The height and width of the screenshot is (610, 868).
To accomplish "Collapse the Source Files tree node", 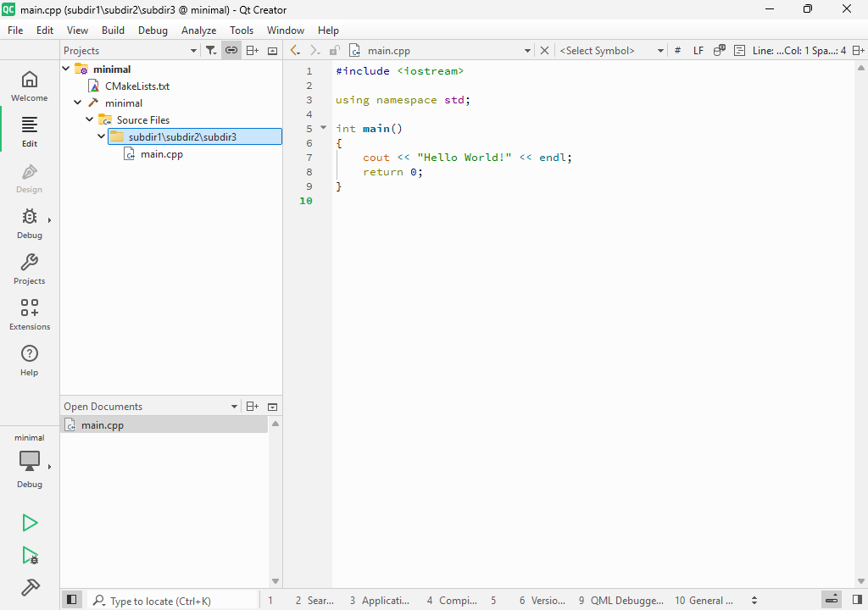I will point(89,119).
